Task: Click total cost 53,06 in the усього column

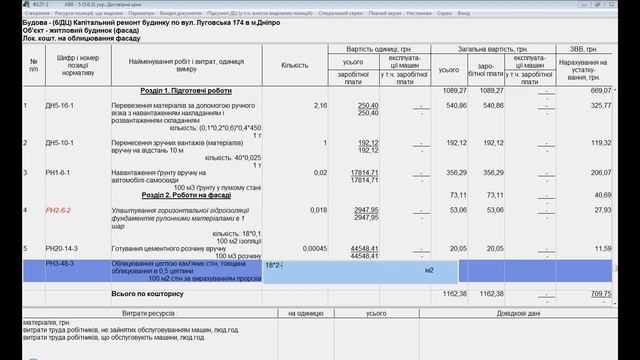Action: [x=458, y=210]
